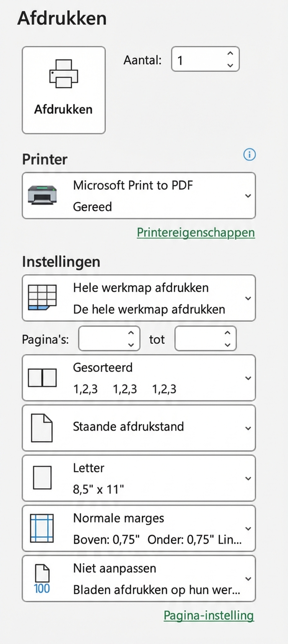The width and height of the screenshot is (288, 644).
Task: Click the printer icon on the Afdrukken button
Action: (64, 75)
